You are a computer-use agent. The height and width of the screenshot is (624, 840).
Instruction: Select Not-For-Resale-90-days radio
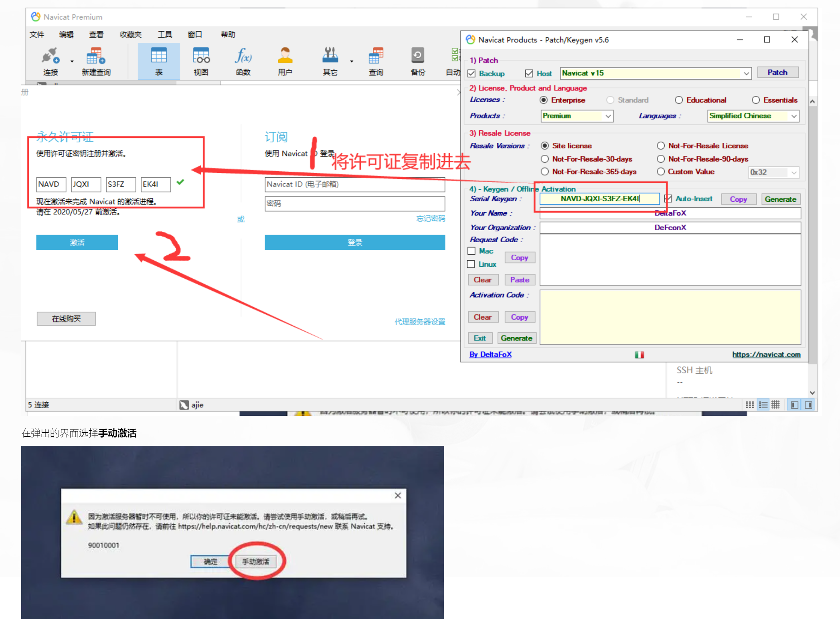(x=660, y=159)
